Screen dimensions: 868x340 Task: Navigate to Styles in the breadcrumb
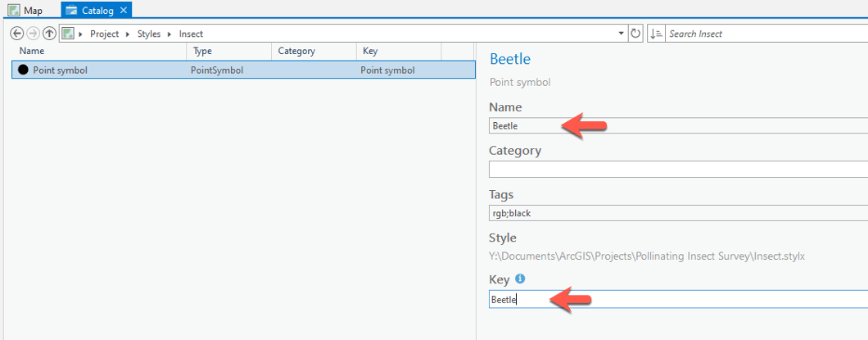tap(149, 34)
